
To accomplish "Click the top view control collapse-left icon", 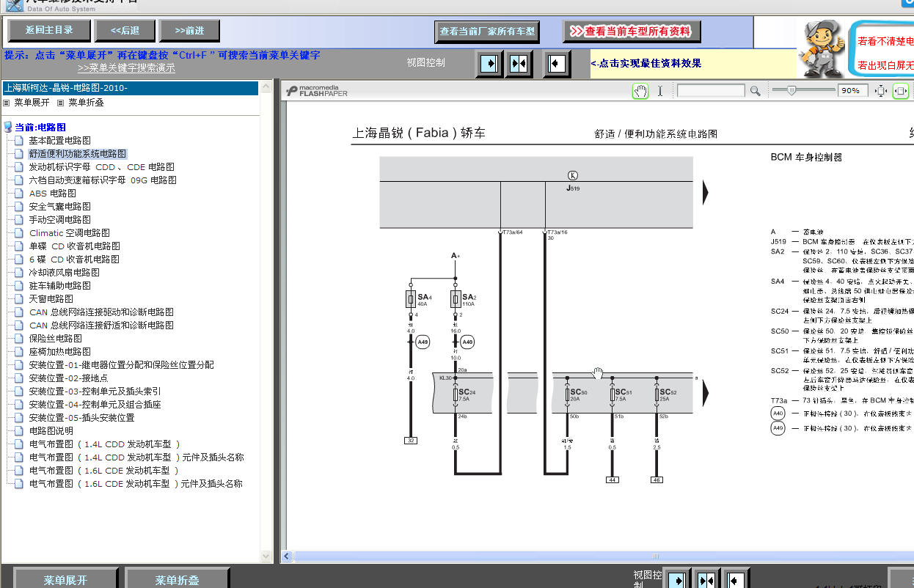I will pyautogui.click(x=557, y=64).
